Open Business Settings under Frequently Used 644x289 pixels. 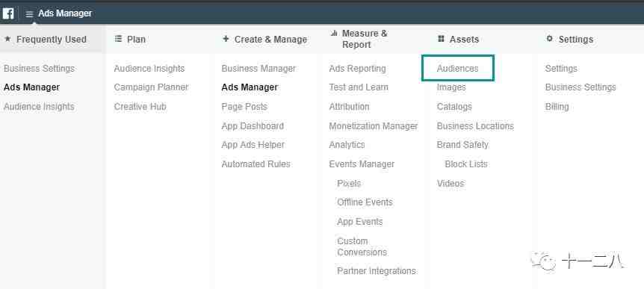pos(39,69)
